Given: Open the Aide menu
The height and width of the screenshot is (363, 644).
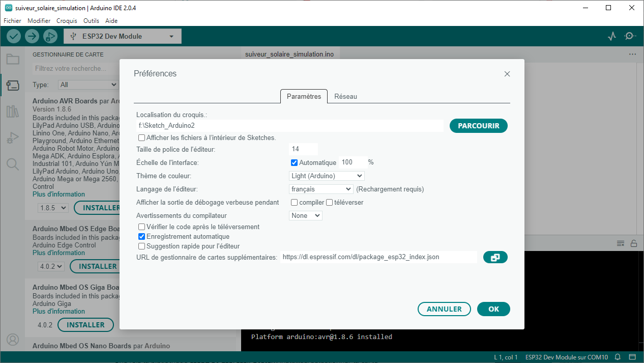Looking at the screenshot, I should coord(111,21).
